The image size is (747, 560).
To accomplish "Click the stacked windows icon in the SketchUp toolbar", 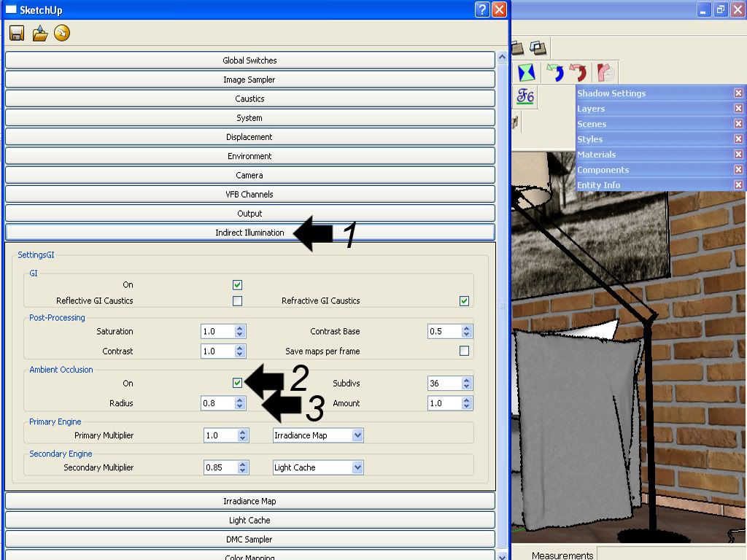I will (x=538, y=47).
